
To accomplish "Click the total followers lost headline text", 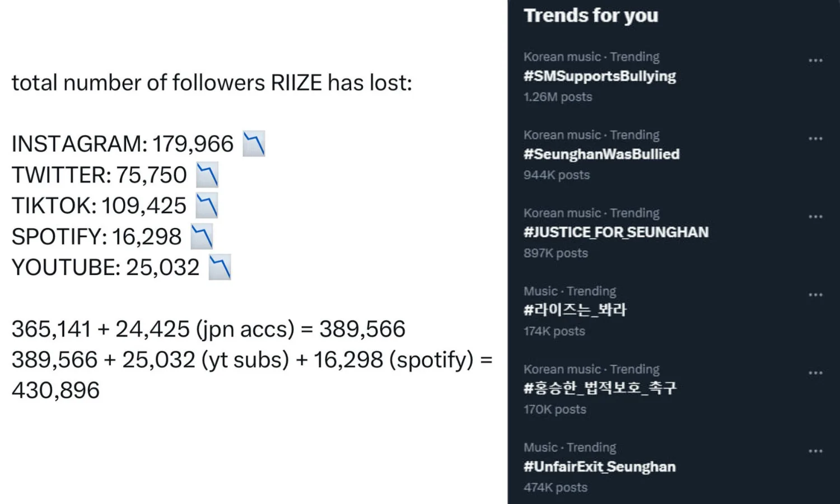I will pos(212,83).
